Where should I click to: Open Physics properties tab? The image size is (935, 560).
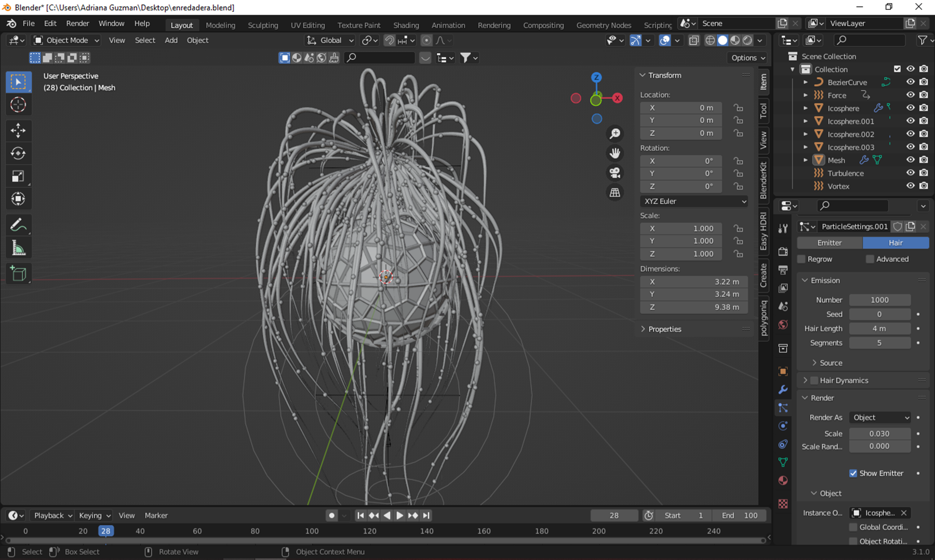coord(783,426)
